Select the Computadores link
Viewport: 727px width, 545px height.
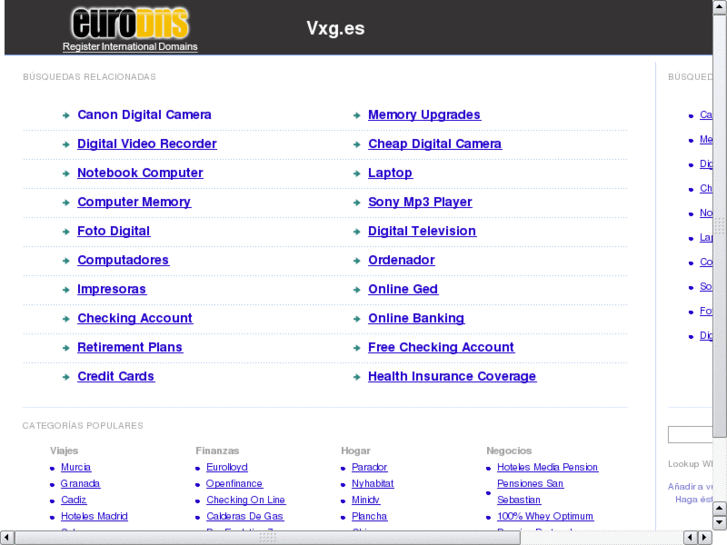click(x=123, y=260)
